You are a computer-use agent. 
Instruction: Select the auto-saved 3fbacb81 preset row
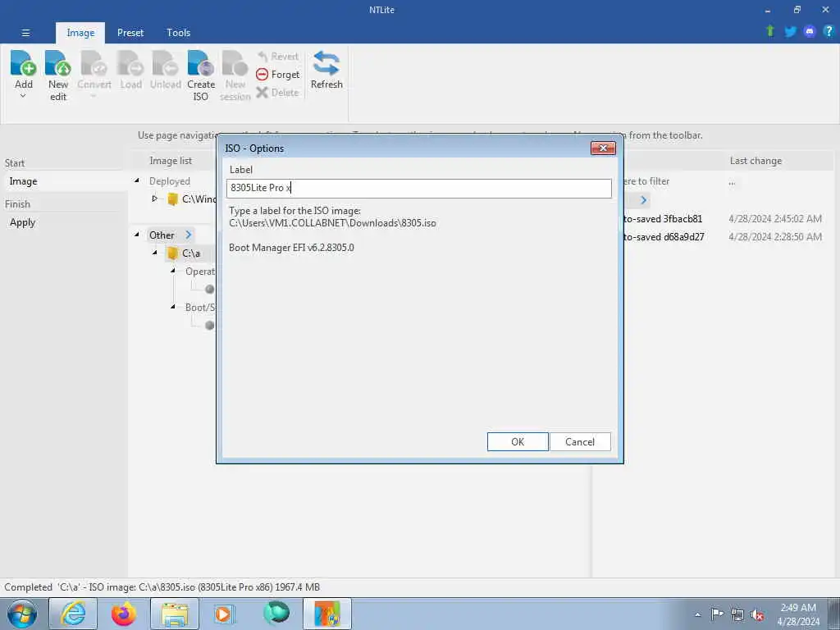tap(663, 218)
